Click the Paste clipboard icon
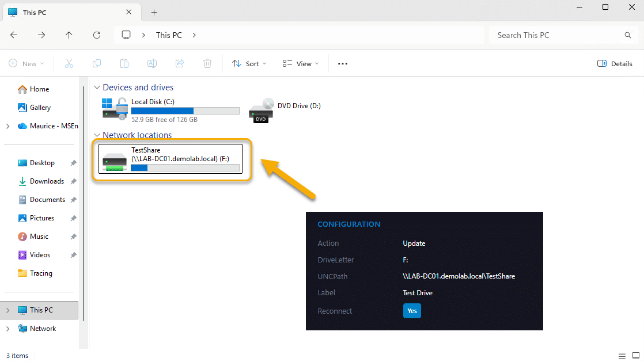 (x=124, y=64)
